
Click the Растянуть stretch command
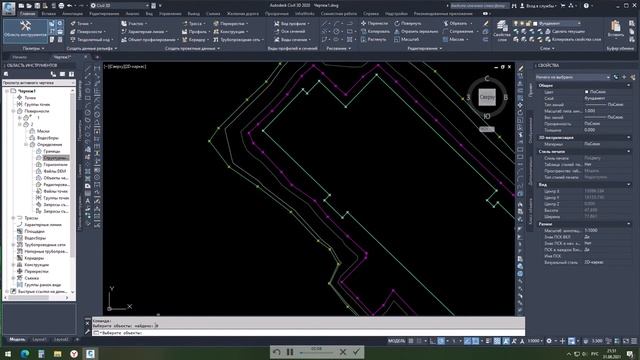coord(373,40)
